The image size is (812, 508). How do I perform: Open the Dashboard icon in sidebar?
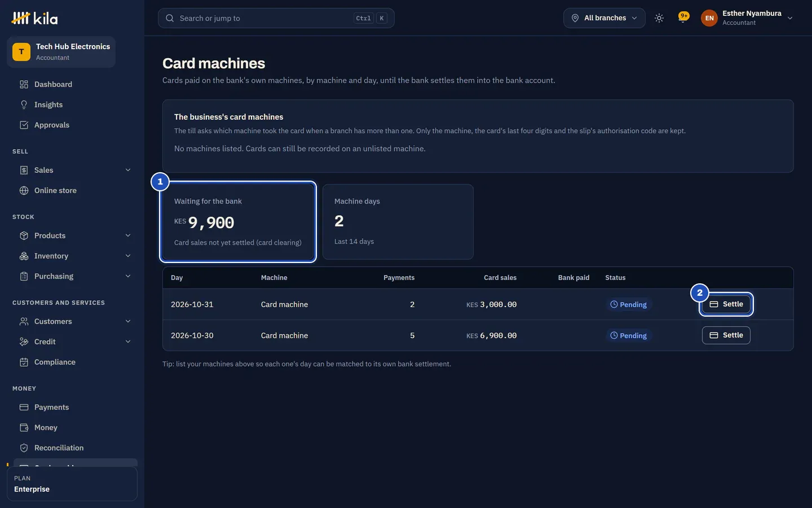[x=24, y=84]
